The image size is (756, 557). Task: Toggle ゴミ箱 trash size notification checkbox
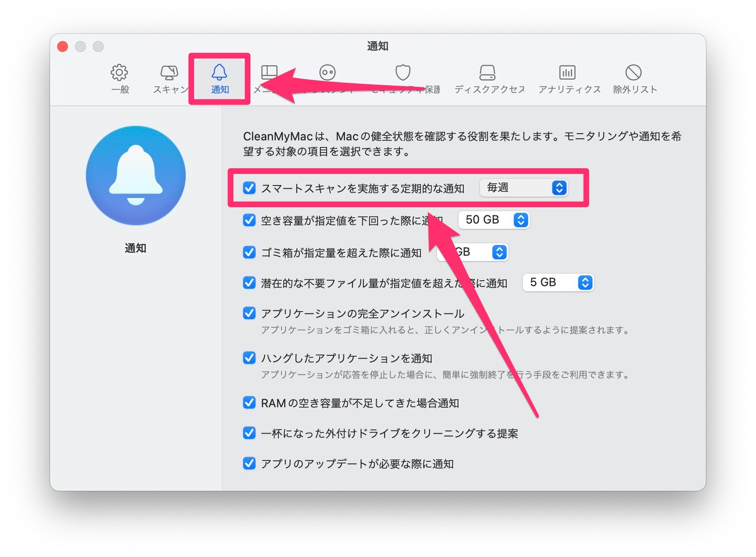(x=249, y=252)
